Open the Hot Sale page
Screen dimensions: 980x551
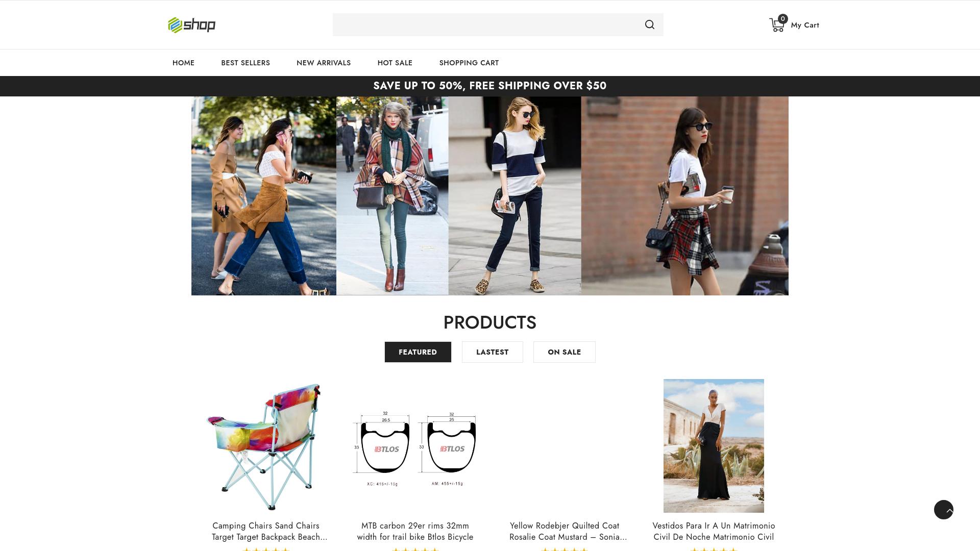click(395, 63)
